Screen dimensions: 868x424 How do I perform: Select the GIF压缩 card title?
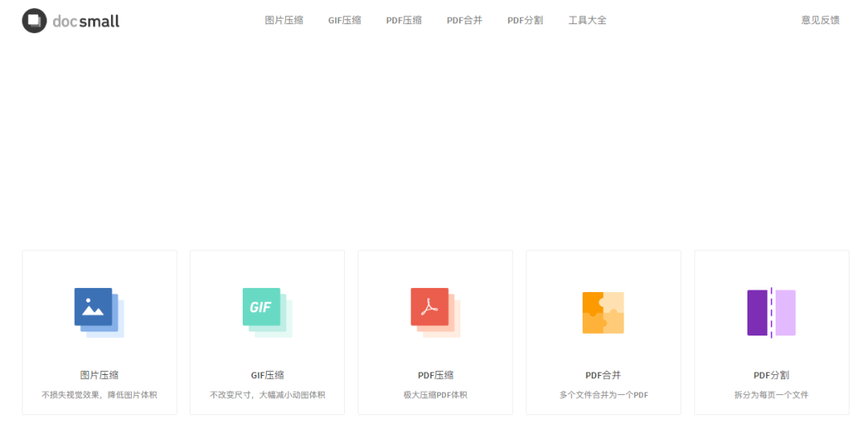268,375
